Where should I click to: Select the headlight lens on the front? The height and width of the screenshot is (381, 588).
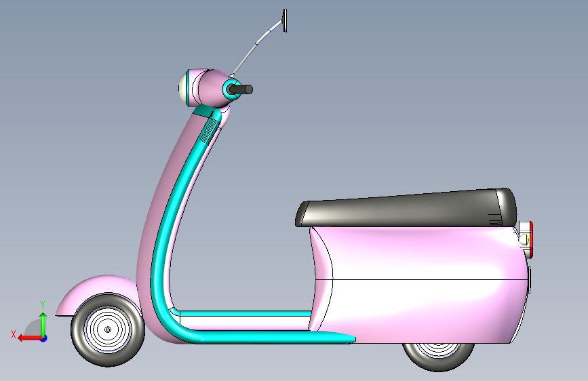click(x=182, y=89)
